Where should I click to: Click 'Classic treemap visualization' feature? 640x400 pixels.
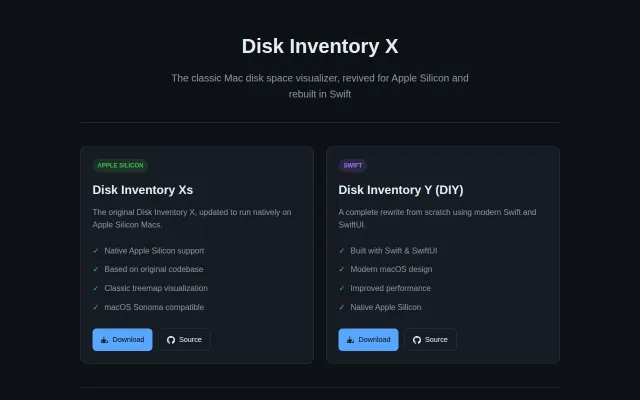tap(156, 288)
